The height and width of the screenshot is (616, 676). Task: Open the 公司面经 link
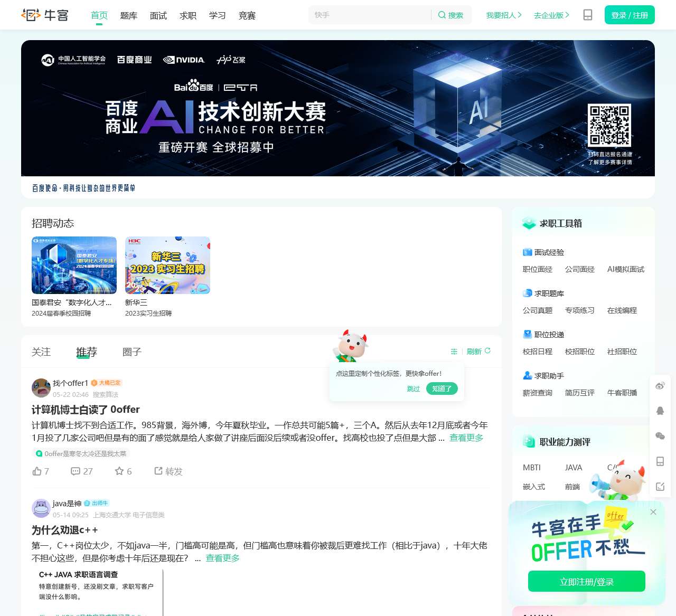point(580,269)
